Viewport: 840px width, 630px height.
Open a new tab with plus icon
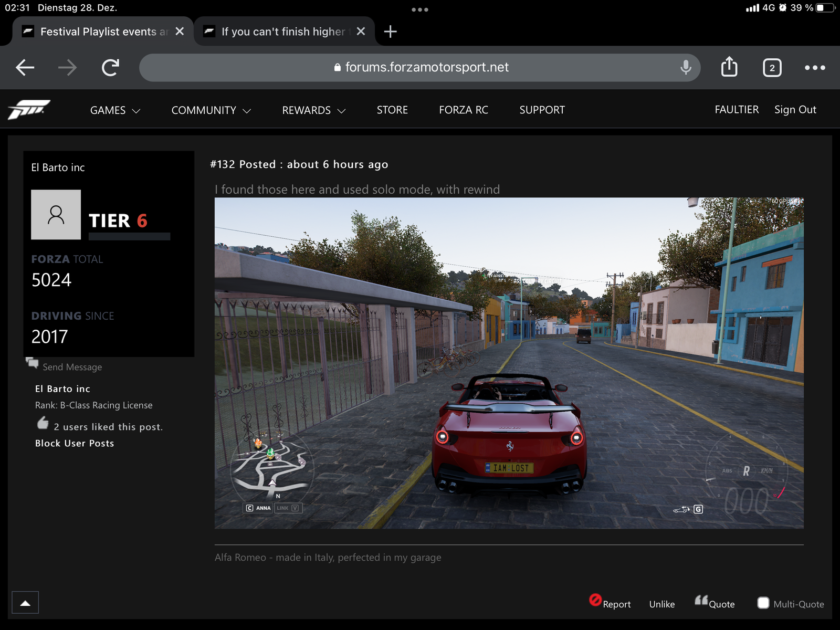[x=390, y=31]
